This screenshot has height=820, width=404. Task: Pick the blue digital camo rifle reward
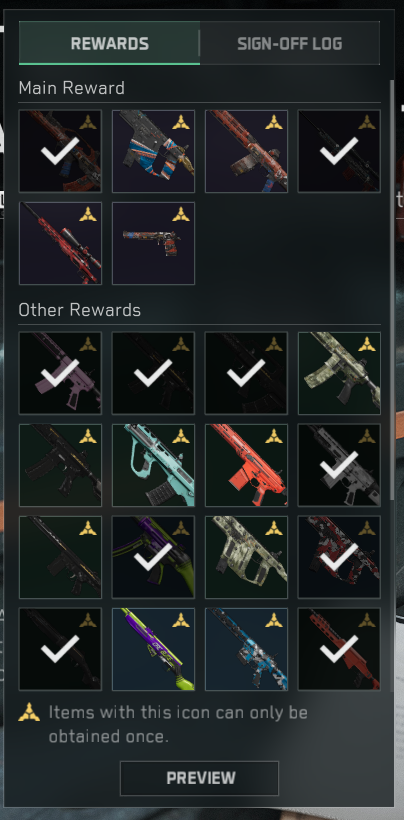246,649
